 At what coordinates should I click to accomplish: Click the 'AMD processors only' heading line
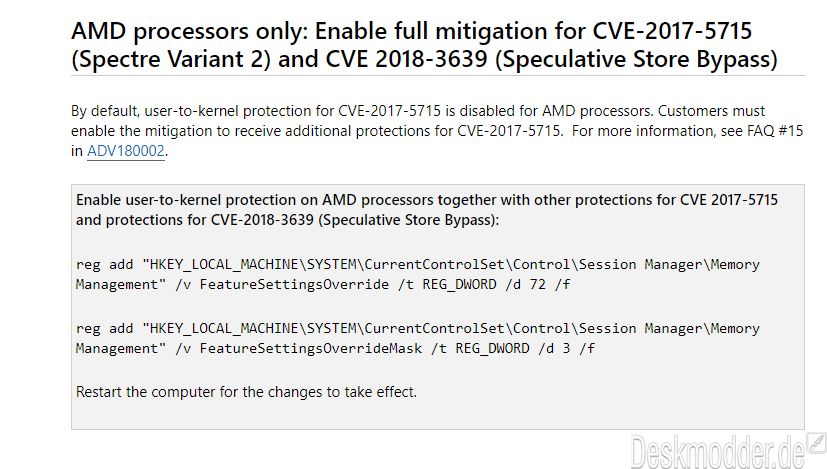coord(411,31)
